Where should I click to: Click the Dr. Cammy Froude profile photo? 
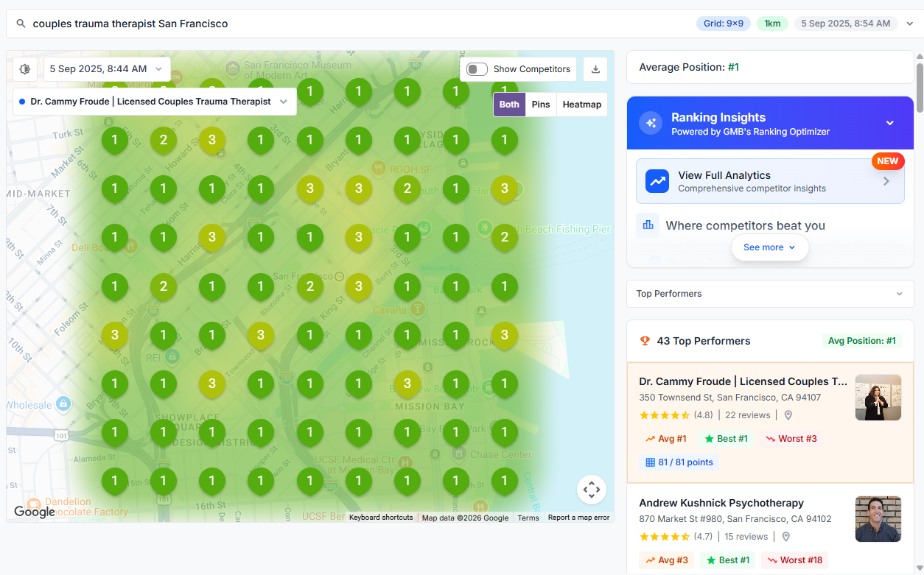(x=878, y=398)
